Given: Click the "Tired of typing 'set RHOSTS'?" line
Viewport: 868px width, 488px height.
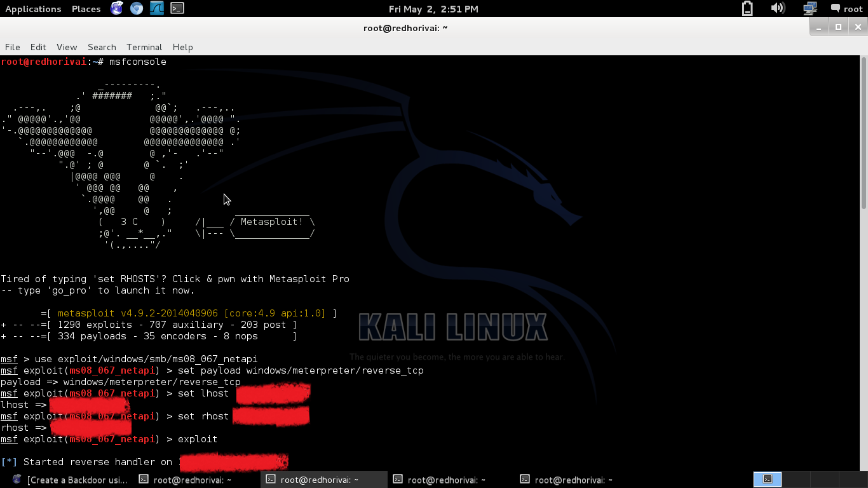Looking at the screenshot, I should [175, 279].
